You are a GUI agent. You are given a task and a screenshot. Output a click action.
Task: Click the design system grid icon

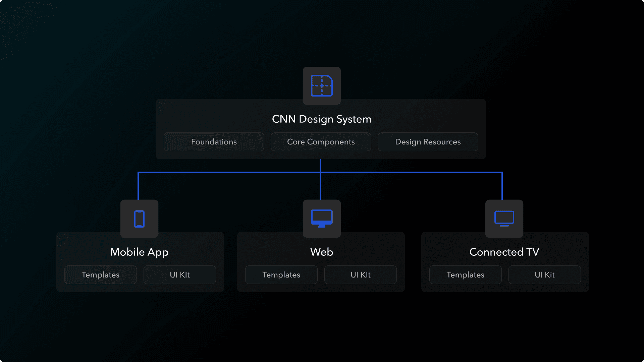coord(322,86)
